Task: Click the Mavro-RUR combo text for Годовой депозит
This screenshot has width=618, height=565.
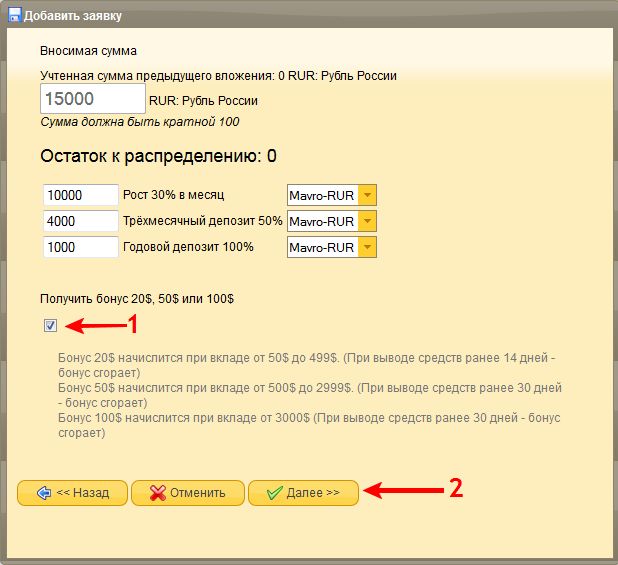Action: click(x=322, y=247)
